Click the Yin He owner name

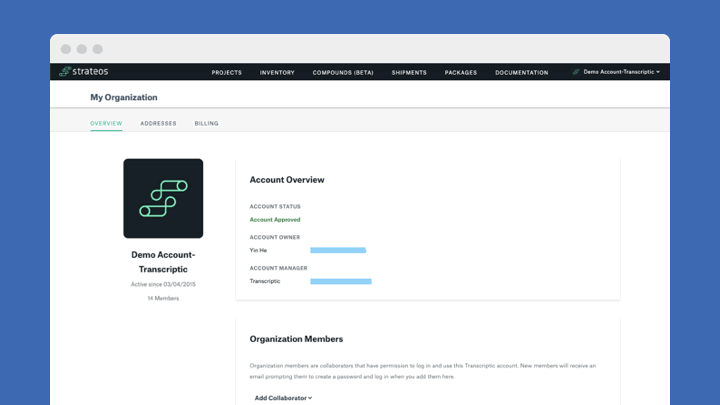pyautogui.click(x=258, y=250)
